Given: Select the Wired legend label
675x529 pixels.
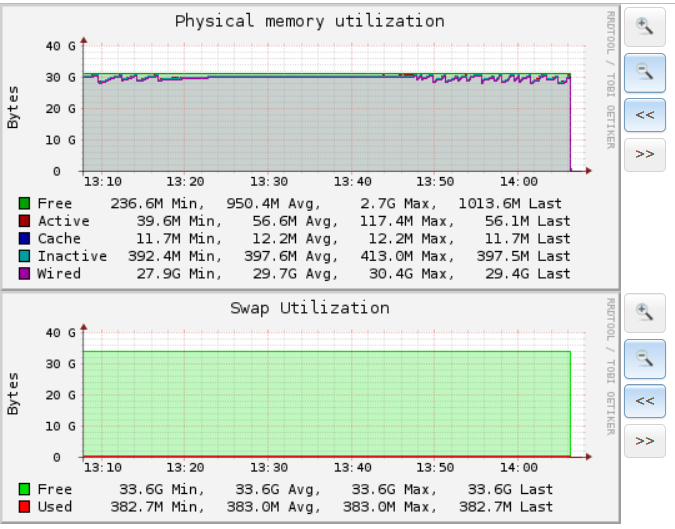Looking at the screenshot, I should point(59,274).
